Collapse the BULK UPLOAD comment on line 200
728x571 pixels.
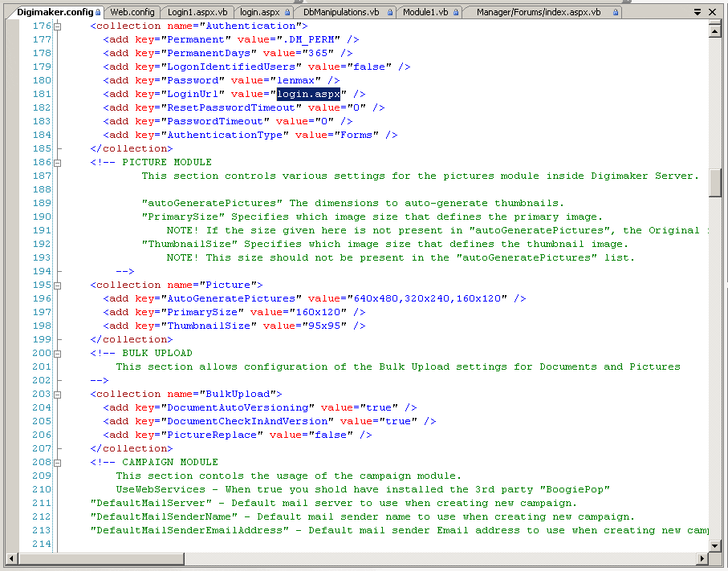click(x=58, y=354)
